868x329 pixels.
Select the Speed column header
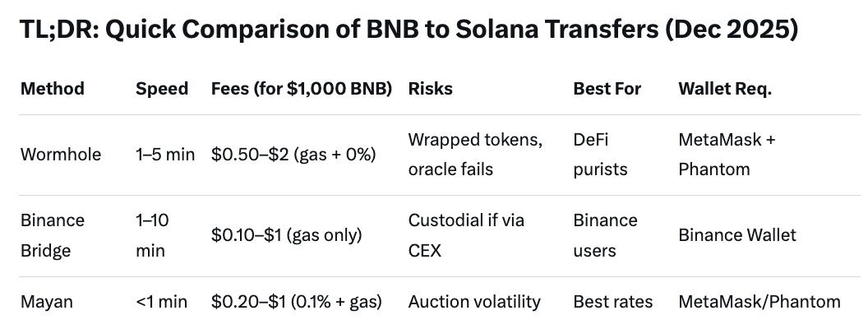point(162,89)
